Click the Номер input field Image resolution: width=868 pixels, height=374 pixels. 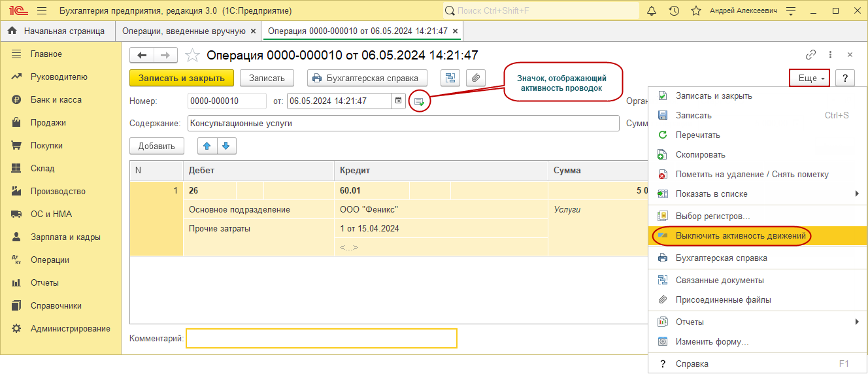tap(227, 101)
